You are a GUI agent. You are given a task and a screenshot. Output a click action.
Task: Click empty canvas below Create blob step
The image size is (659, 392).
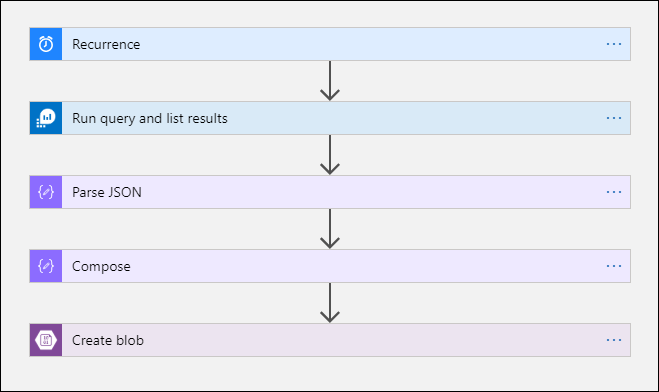[x=330, y=373]
